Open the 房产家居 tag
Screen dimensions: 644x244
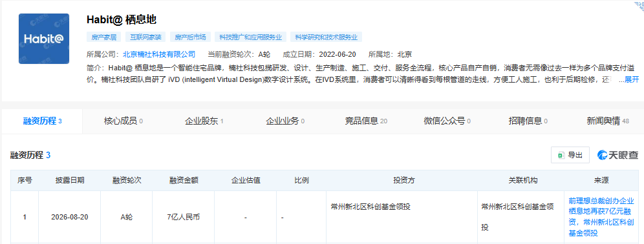pyautogui.click(x=104, y=37)
